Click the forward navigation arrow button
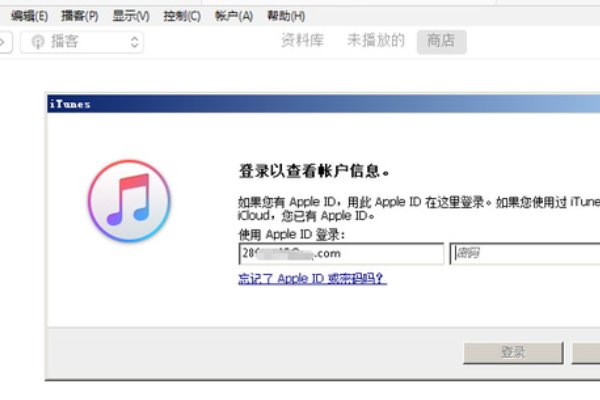 coord(5,42)
